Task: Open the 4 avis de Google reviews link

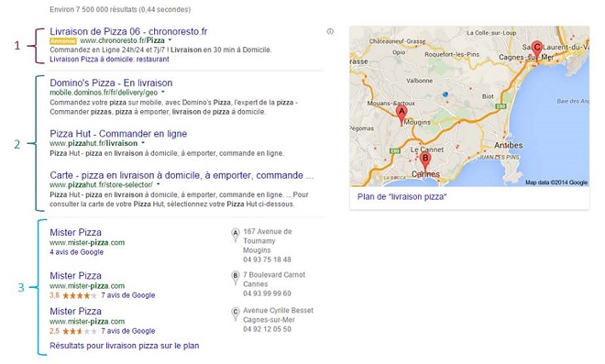Action: tap(76, 252)
